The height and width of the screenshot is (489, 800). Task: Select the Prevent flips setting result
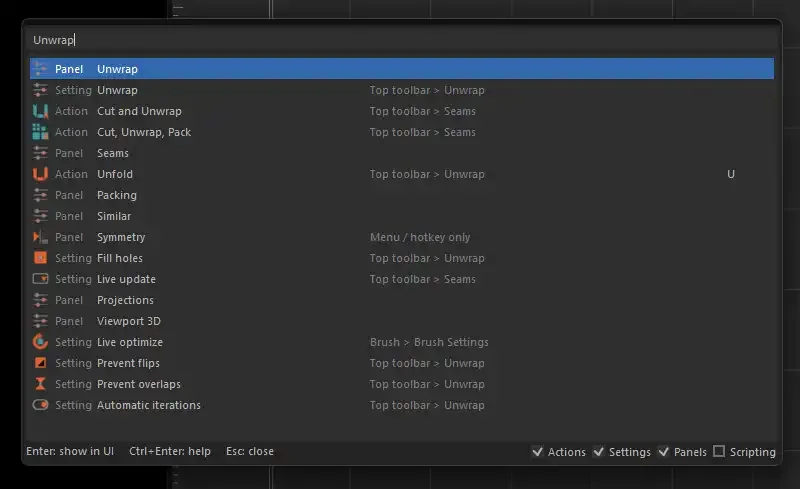pos(402,363)
